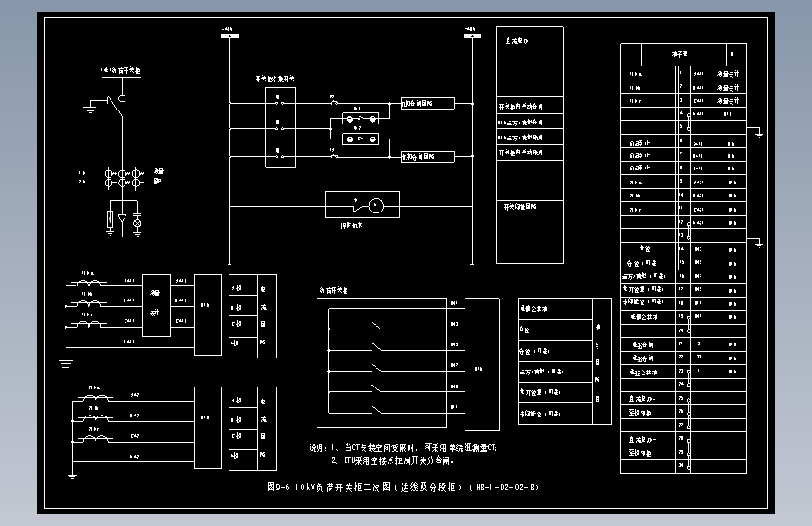Select the load switch blade in the single-line diagram
Image resolution: width=812 pixels, height=526 pixels.
tap(114, 107)
